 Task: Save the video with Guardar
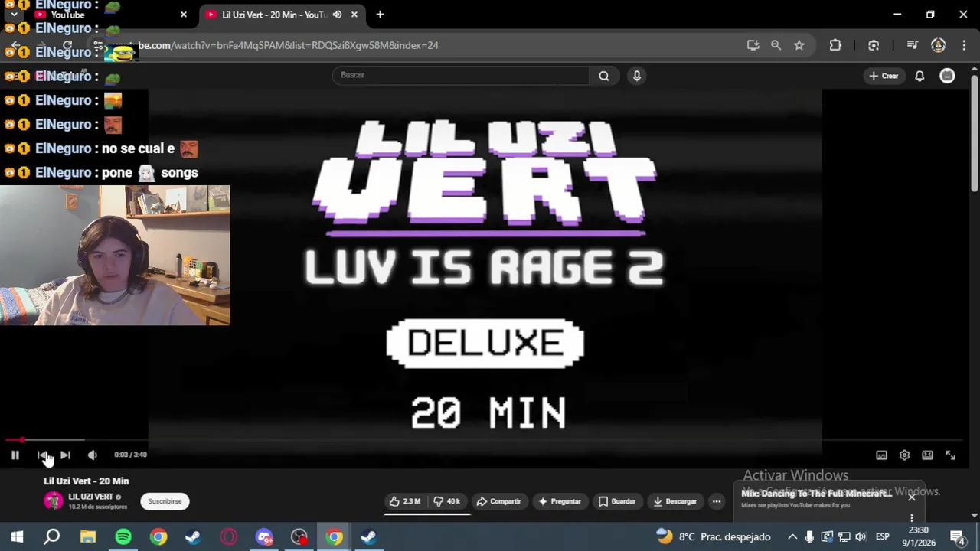pos(617,501)
